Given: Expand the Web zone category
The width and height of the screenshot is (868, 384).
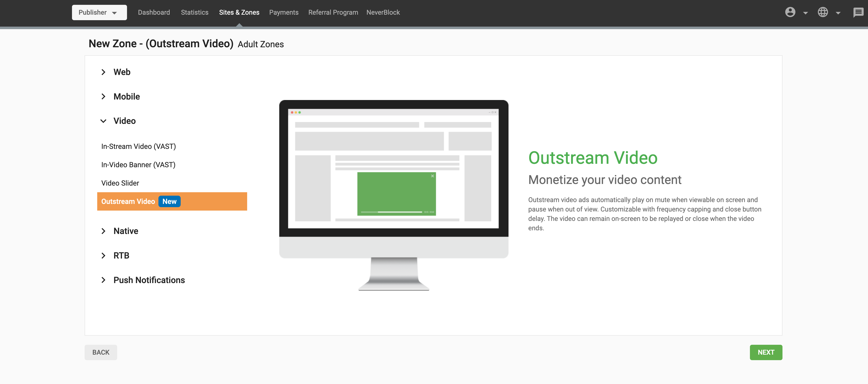Looking at the screenshot, I should pos(122,72).
